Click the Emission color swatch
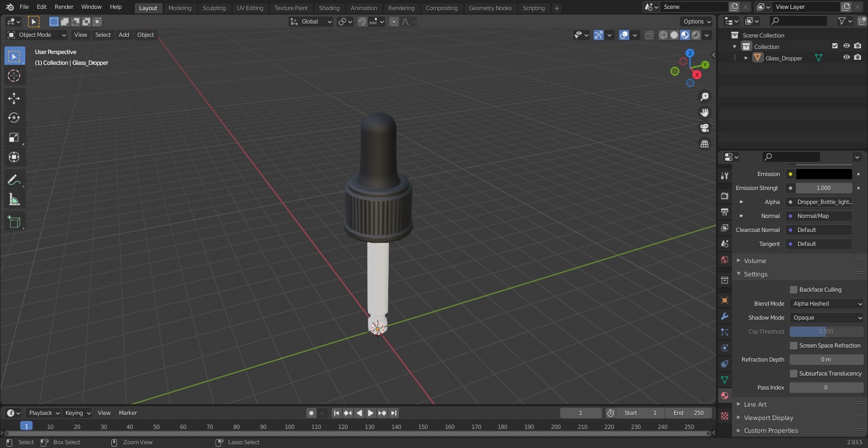Viewport: 868px width, 448px height. pos(824,174)
